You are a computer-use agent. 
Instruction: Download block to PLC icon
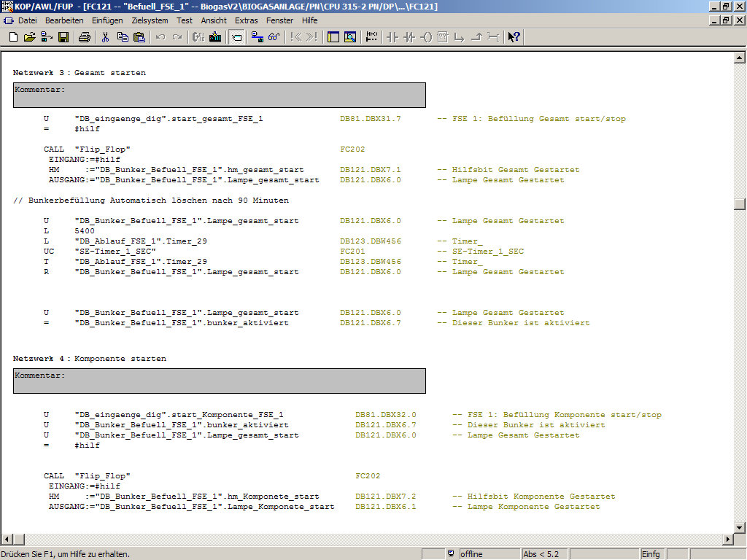pos(215,37)
